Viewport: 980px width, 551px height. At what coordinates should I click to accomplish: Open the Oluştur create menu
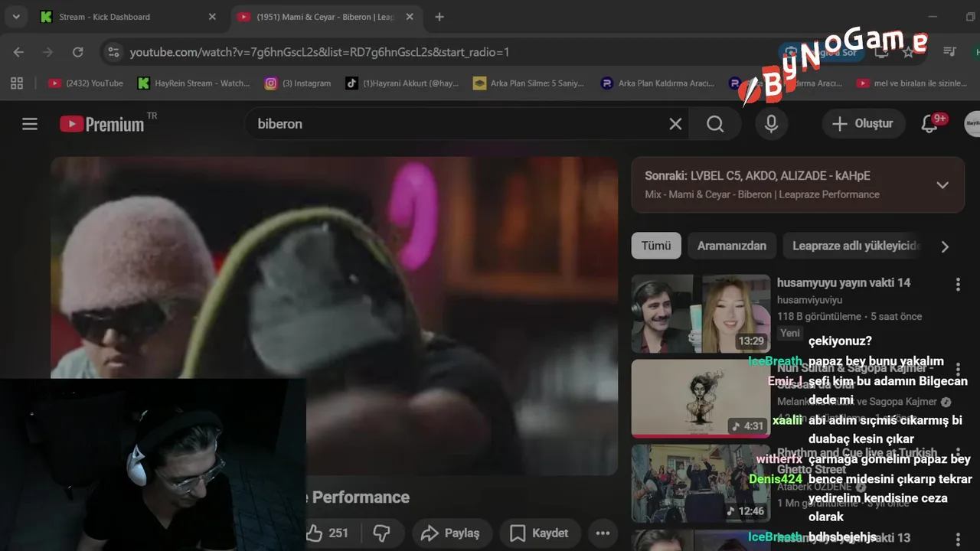click(x=863, y=124)
